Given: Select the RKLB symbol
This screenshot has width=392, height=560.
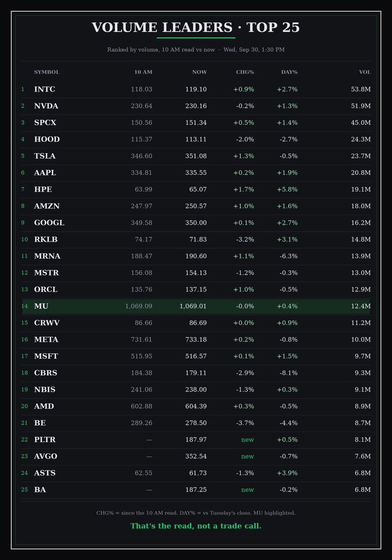Looking at the screenshot, I should 46,239.
